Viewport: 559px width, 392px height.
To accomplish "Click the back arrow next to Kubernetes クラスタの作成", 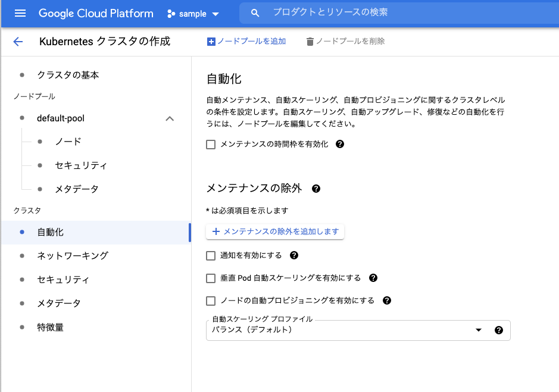I will point(17,41).
